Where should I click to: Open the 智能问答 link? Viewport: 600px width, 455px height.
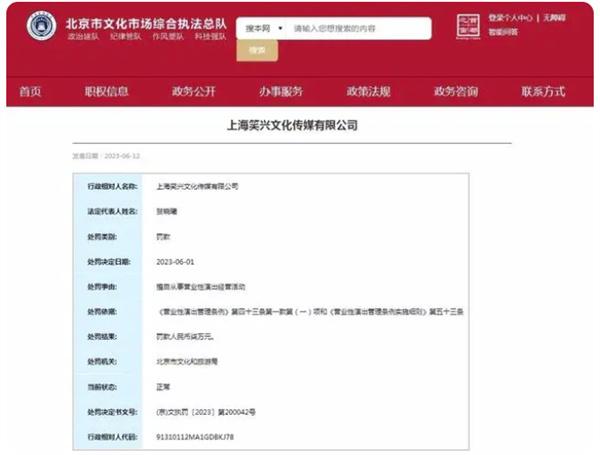click(503, 32)
